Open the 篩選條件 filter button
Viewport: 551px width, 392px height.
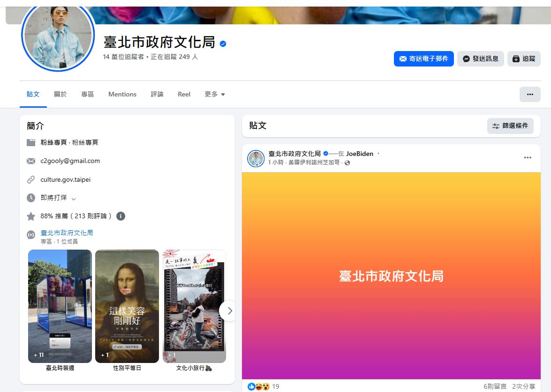[x=510, y=126]
